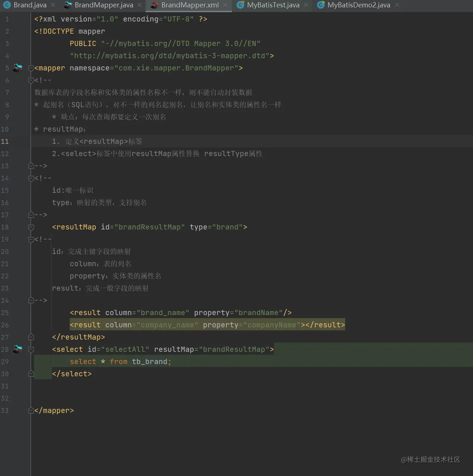Close the MyBatisTest.java tab
Screen dimensions: 473x476
tap(306, 5)
